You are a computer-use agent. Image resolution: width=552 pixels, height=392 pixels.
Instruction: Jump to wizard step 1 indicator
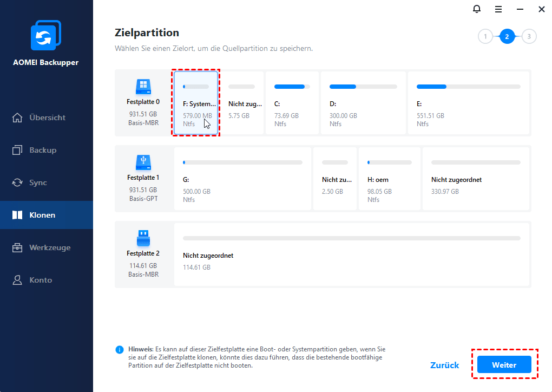click(x=485, y=37)
